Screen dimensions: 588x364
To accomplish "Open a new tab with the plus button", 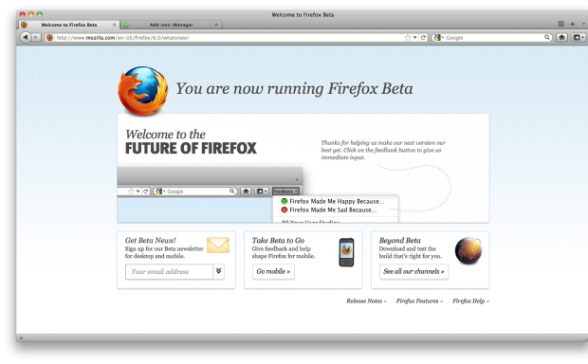I will coord(572,24).
